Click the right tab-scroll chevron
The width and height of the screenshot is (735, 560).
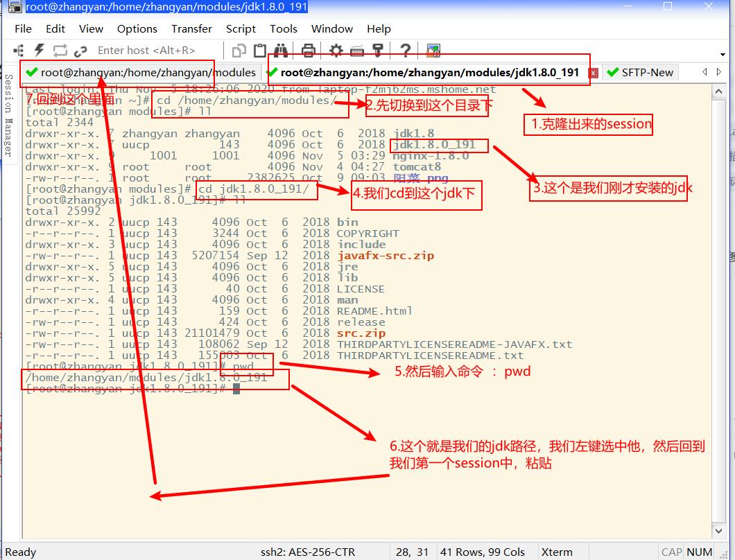point(719,71)
